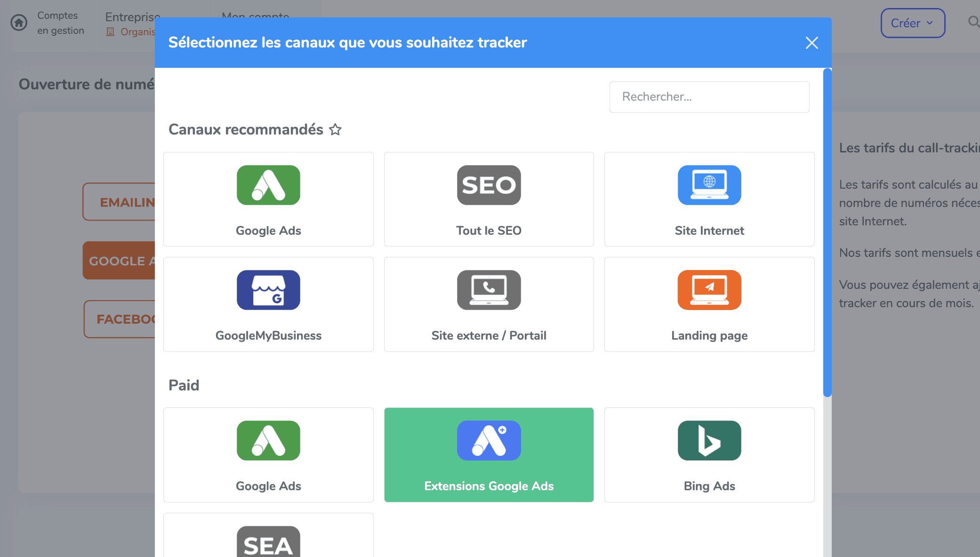Image resolution: width=980 pixels, height=557 pixels.
Task: Click the "Les tarifs du call-tracki" heading
Action: pyautogui.click(x=909, y=148)
